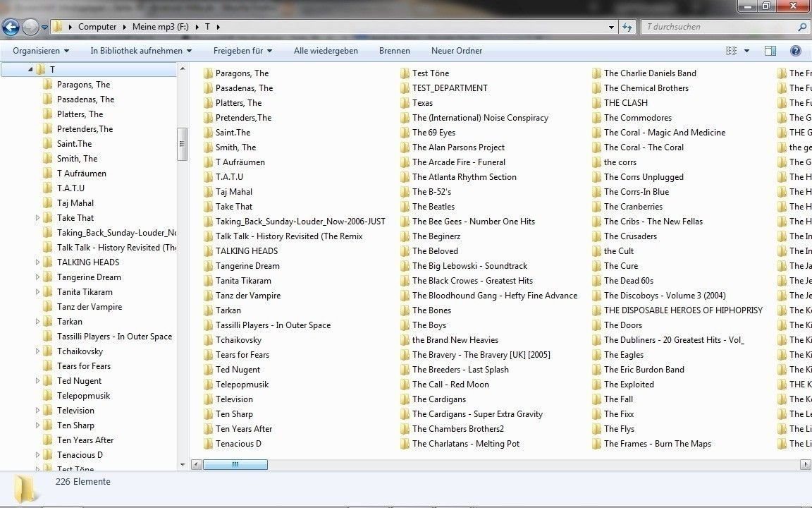The width and height of the screenshot is (812, 508).
Task: Expand 'TALKING HEADS' tree node
Action: point(37,262)
